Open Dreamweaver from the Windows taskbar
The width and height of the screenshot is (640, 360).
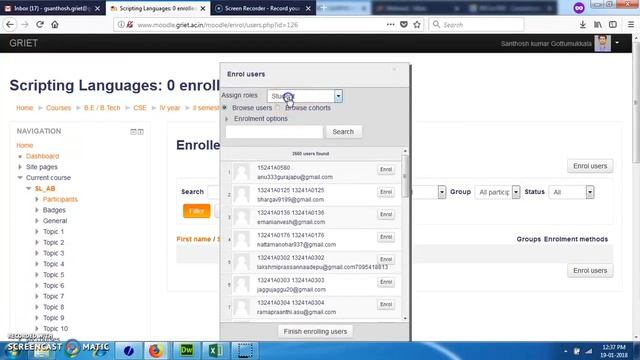(186, 351)
